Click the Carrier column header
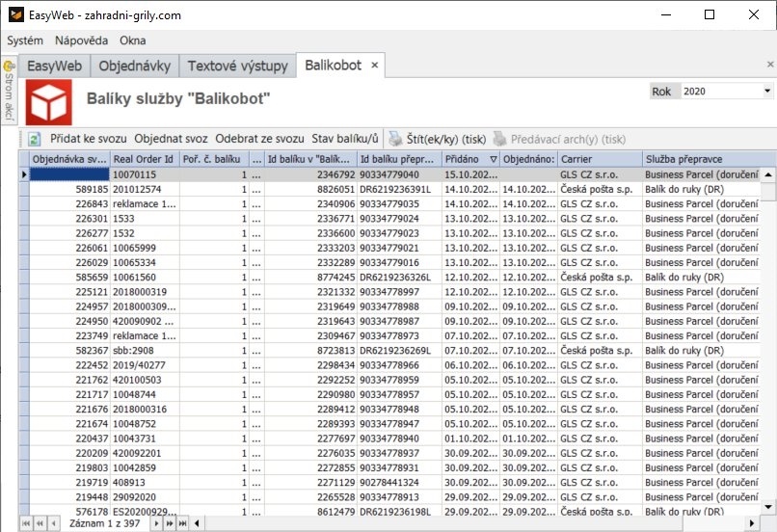The height and width of the screenshot is (532, 777). (600, 159)
